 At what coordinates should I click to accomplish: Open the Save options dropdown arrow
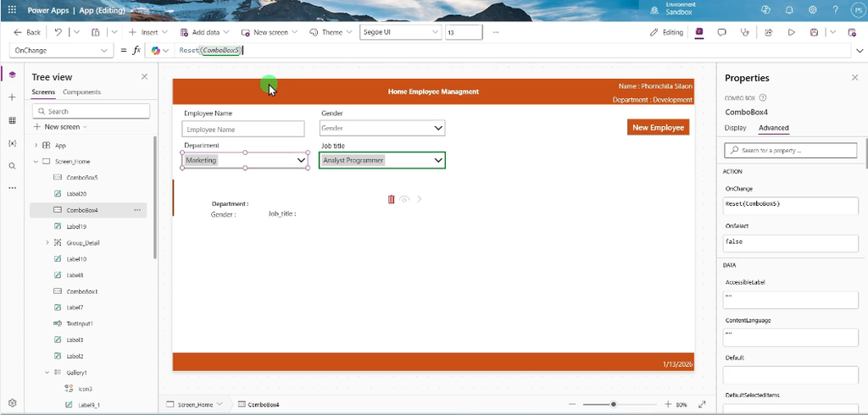tap(832, 33)
